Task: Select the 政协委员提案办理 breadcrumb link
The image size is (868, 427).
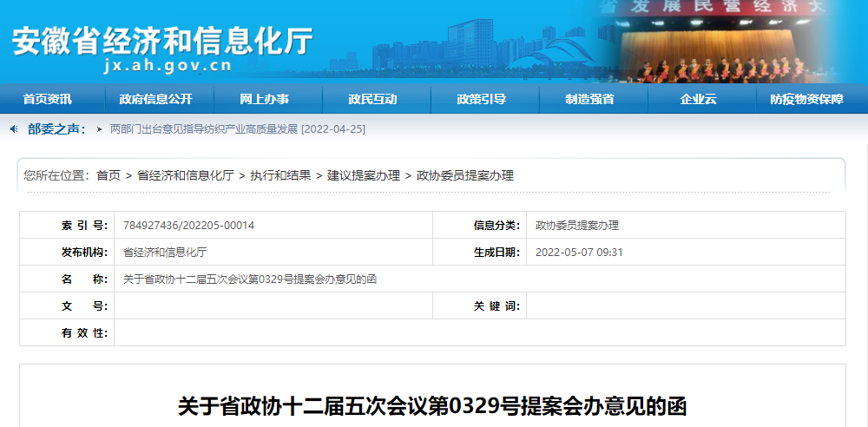Action: pyautogui.click(x=465, y=175)
